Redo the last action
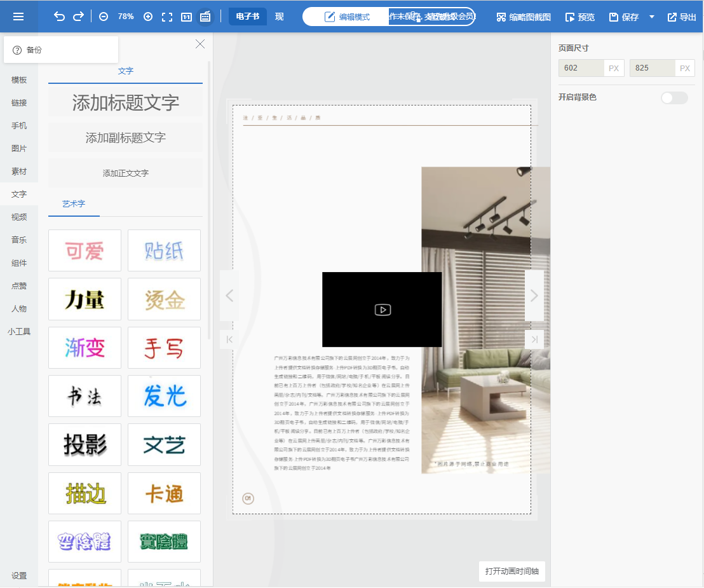704x588 pixels. click(79, 17)
